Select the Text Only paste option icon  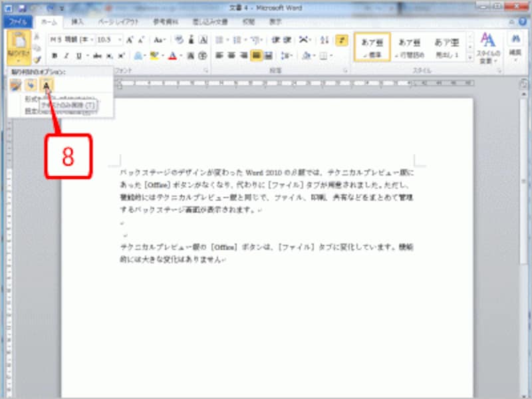point(46,83)
